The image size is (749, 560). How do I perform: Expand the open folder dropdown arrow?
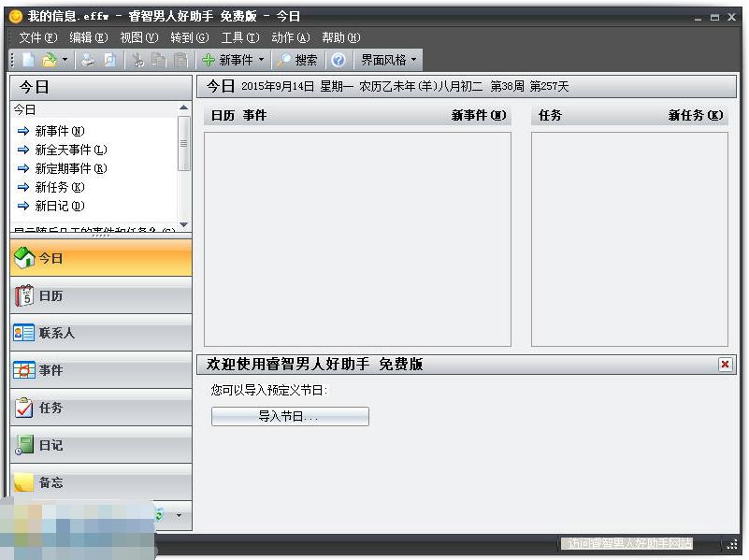(x=65, y=60)
